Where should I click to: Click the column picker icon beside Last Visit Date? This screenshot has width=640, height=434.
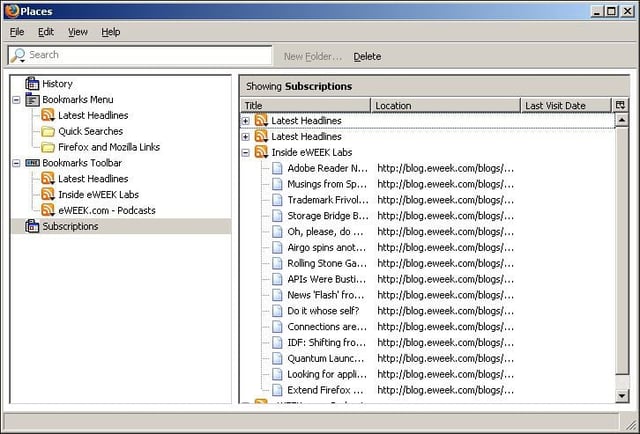tap(620, 105)
